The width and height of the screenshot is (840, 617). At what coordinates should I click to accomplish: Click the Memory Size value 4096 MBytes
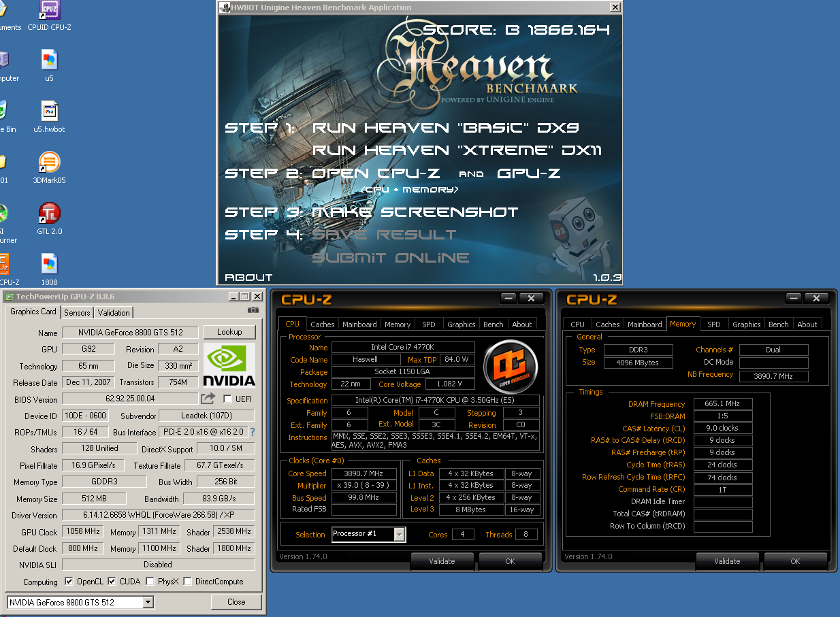pos(638,363)
